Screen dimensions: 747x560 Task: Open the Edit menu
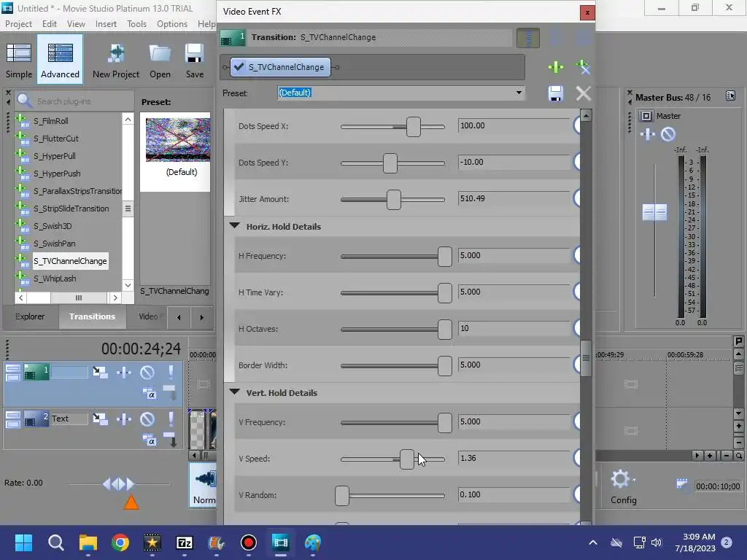tap(50, 24)
